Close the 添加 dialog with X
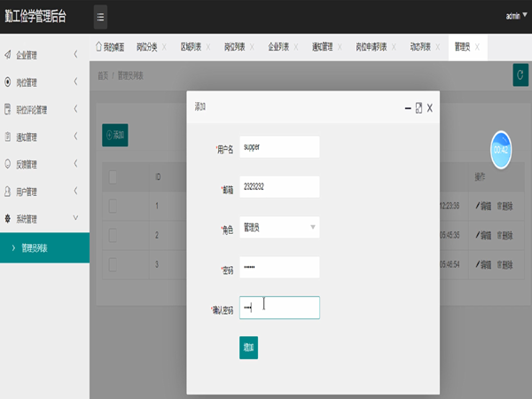The image size is (532, 399). [x=430, y=107]
